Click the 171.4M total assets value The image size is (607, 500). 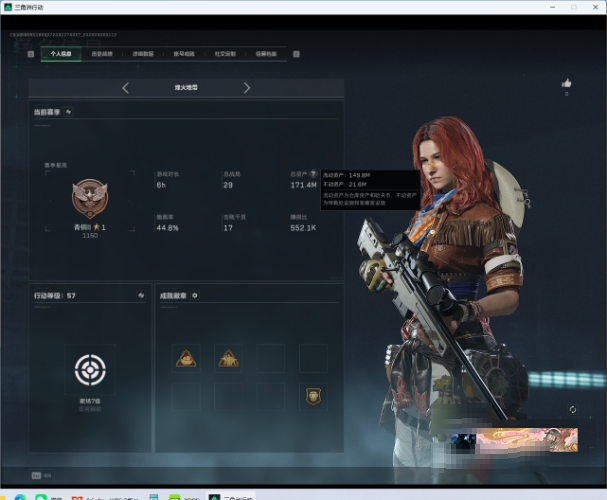[x=304, y=185]
